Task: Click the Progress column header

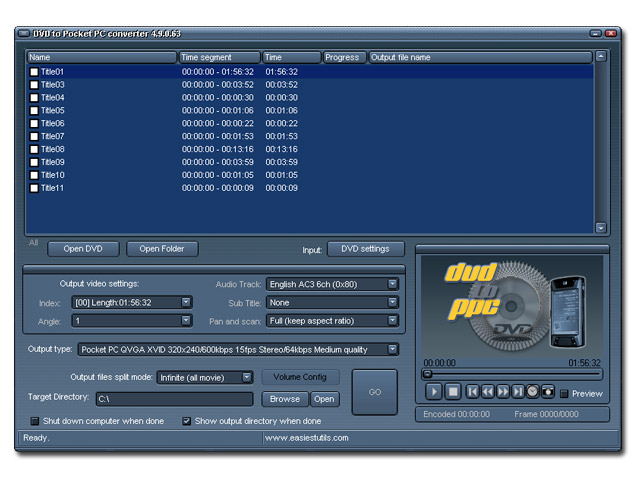Action: (x=344, y=58)
